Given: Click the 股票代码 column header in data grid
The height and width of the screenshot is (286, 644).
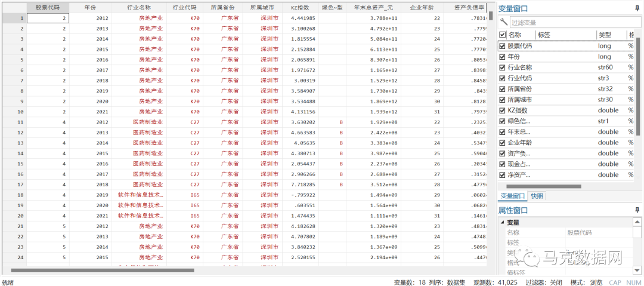Looking at the screenshot, I should coord(48,7).
